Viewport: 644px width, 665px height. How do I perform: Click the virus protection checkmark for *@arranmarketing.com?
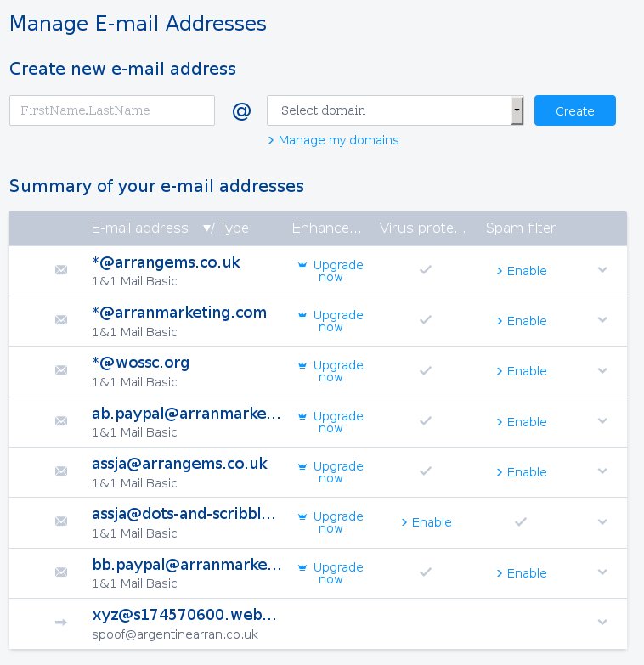pos(427,320)
